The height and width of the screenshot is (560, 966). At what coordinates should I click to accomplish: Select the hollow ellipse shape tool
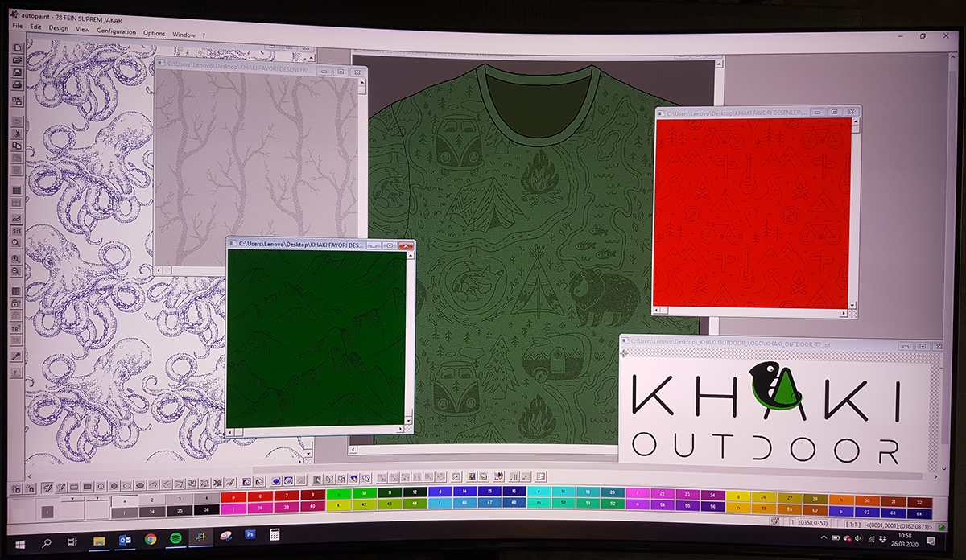coord(127,487)
